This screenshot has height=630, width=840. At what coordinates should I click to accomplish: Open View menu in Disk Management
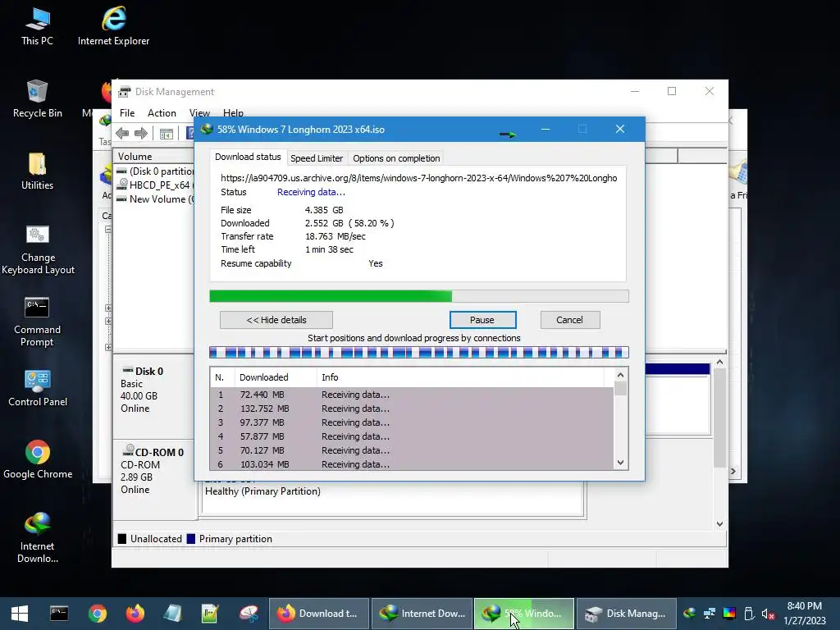click(199, 113)
